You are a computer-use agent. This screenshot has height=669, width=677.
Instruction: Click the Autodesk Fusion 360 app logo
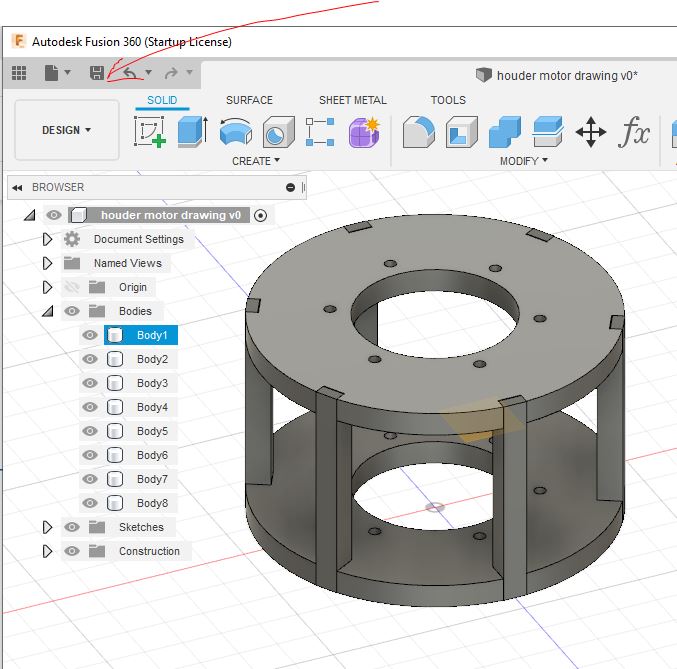[19, 41]
